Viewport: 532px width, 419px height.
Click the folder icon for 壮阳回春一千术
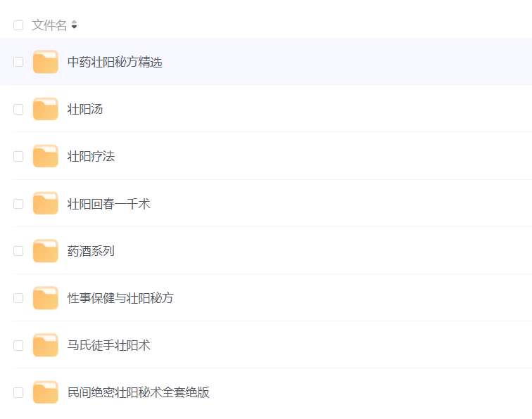pos(46,203)
